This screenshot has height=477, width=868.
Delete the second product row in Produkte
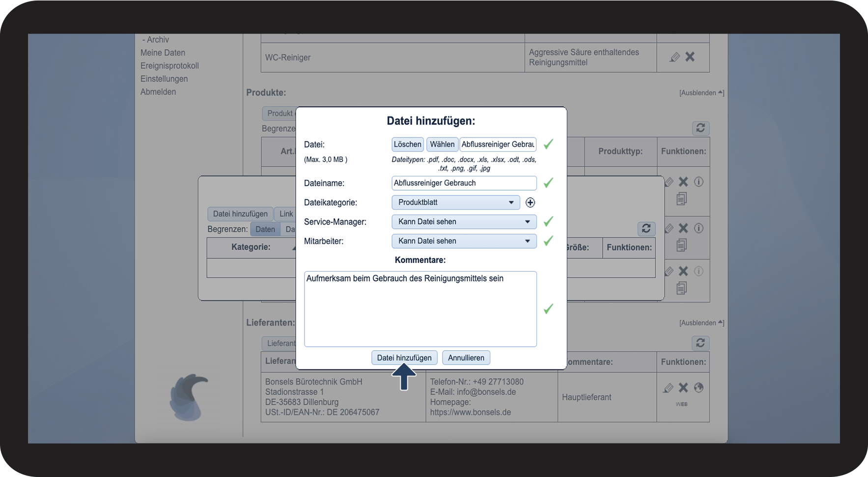click(x=683, y=228)
